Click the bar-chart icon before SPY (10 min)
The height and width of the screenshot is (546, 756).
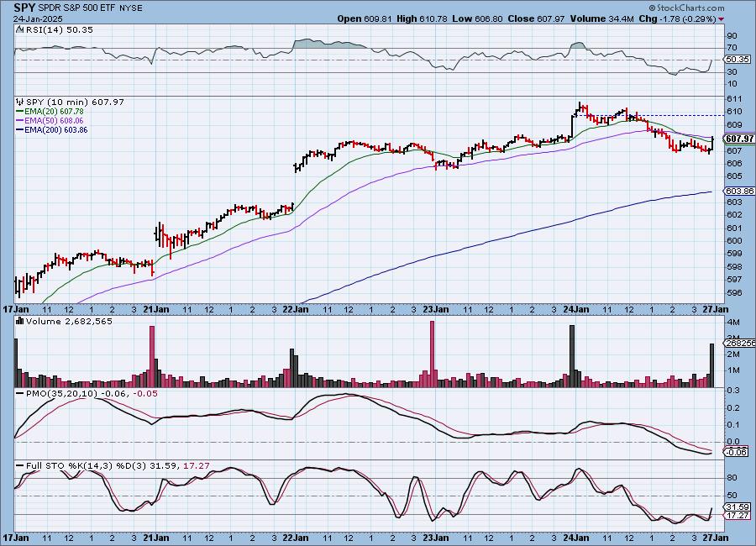[x=20, y=102]
